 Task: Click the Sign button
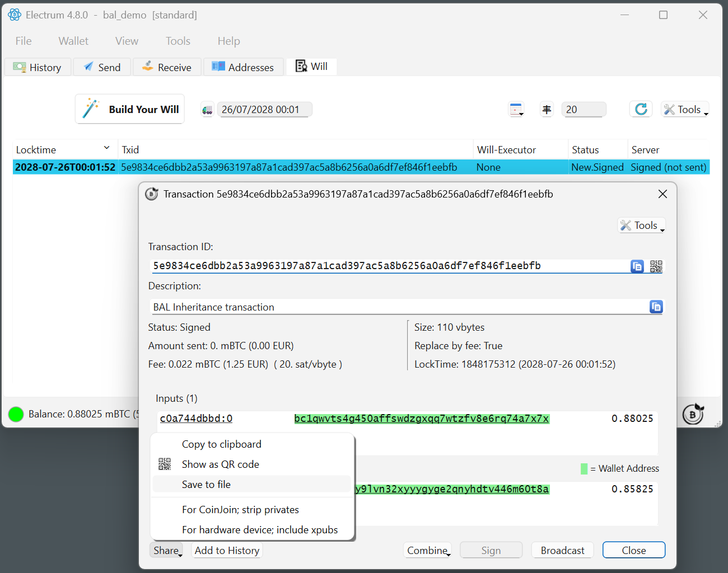[x=491, y=551]
